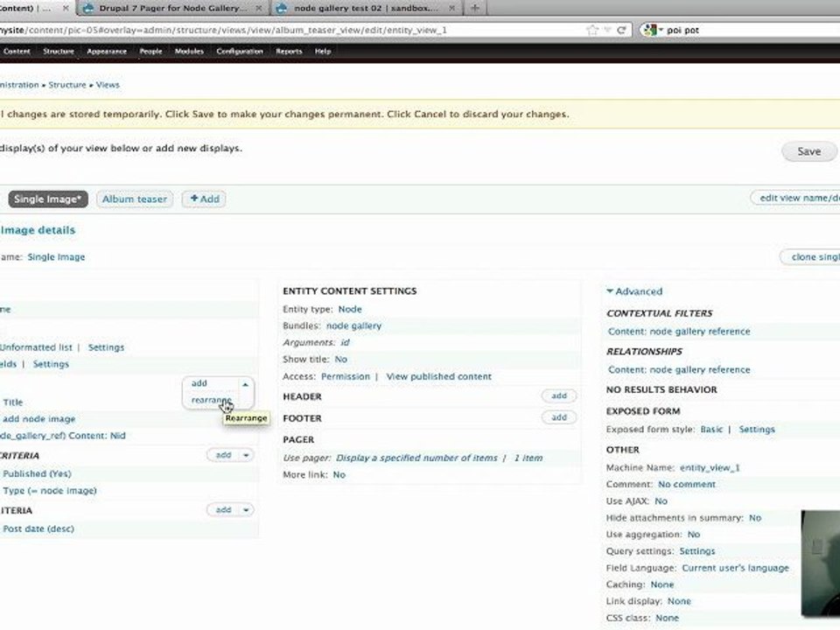Click the Title field link
This screenshot has width=840, height=630.
13,402
